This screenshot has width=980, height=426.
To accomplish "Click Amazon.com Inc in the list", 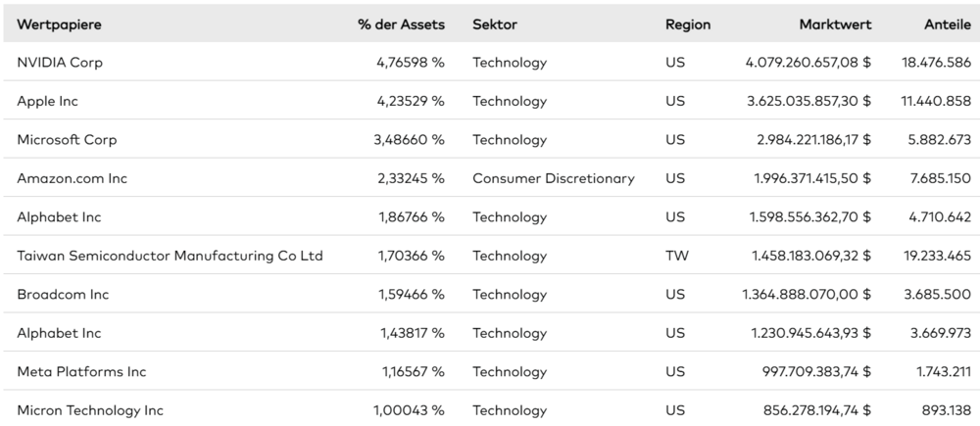I will point(72,178).
